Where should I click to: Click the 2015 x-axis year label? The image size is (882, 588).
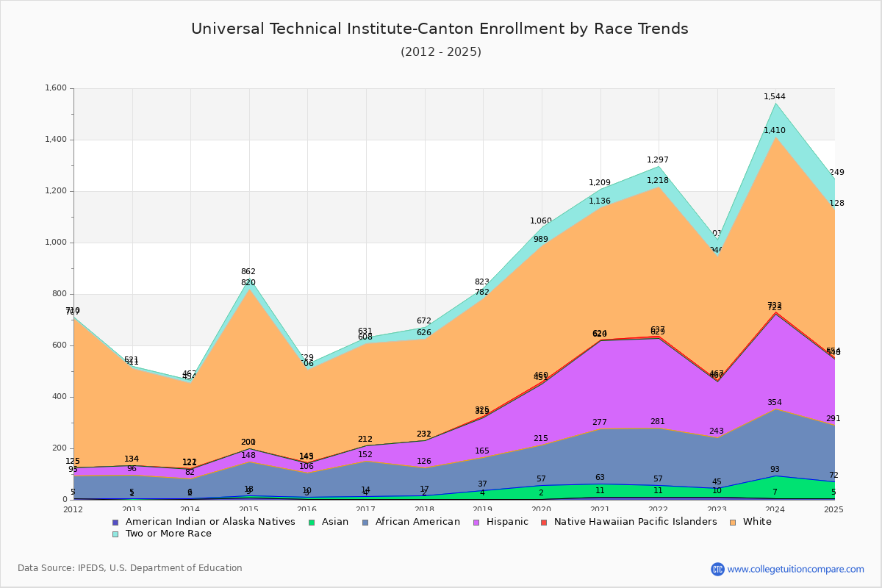pyautogui.click(x=248, y=509)
